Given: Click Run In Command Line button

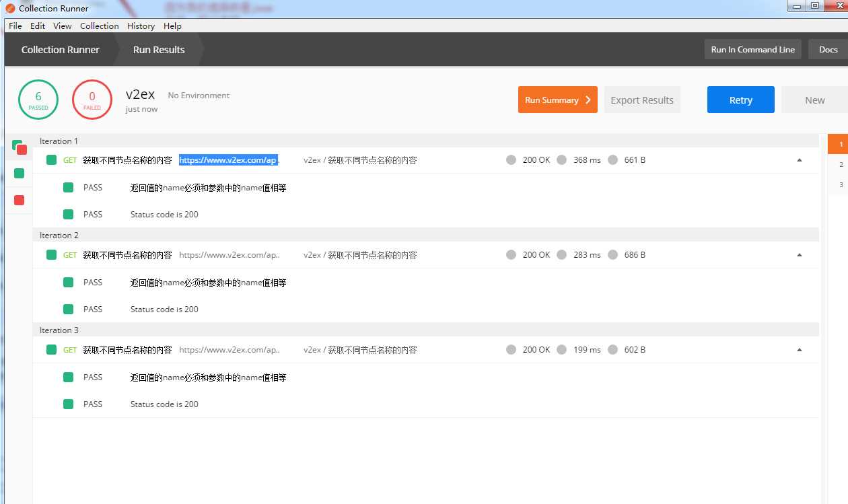Looking at the screenshot, I should 752,49.
